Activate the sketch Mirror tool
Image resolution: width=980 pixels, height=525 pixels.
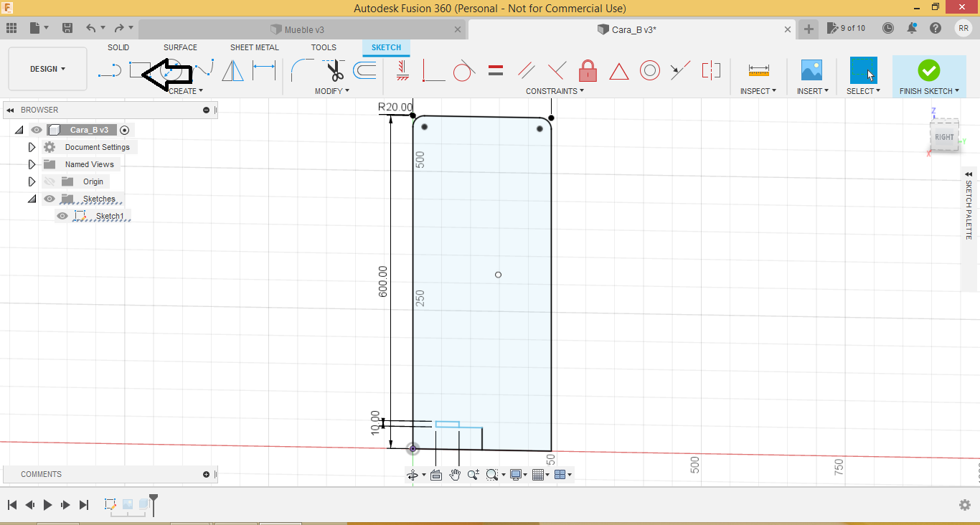click(x=232, y=70)
